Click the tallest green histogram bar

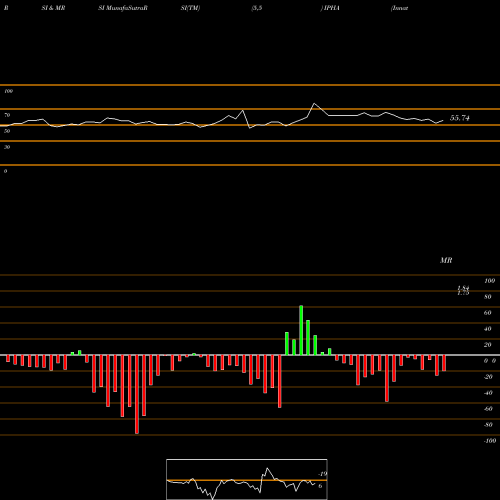(301, 330)
